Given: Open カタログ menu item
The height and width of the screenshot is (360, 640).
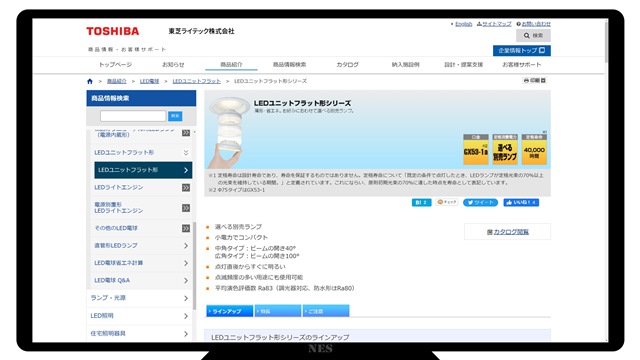Looking at the screenshot, I should pyautogui.click(x=347, y=64).
